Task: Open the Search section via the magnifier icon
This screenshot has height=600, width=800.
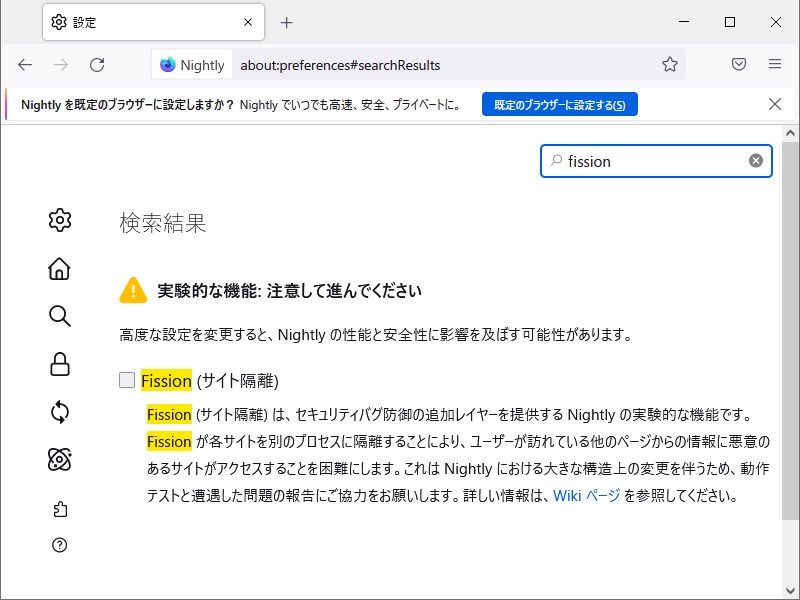Action: pos(60,316)
